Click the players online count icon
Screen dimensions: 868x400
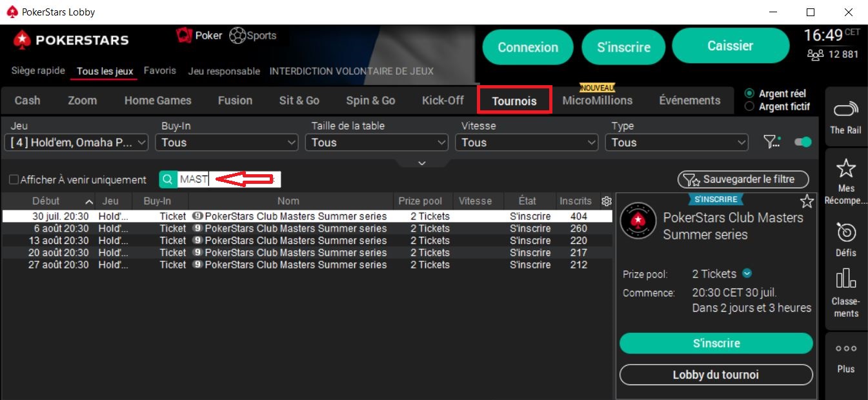(815, 55)
